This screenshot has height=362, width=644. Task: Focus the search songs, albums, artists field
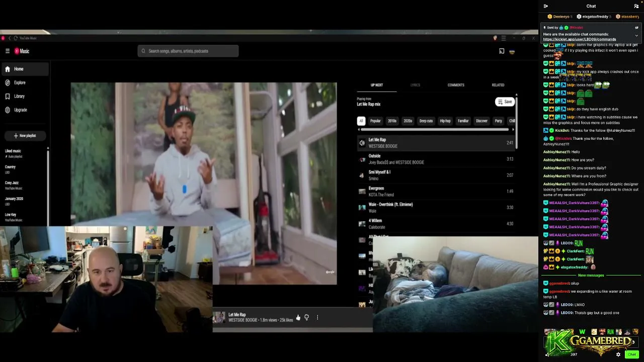coord(188,51)
